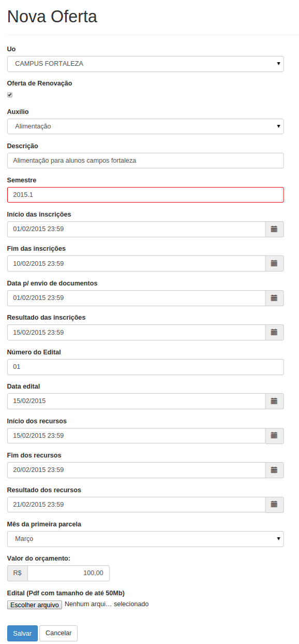
Task: Uncheck the Oferta de Renovação checkbox
Action: pos(10,95)
